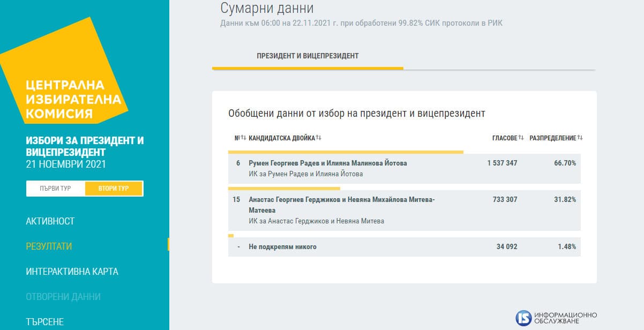
Task: Select the Втори тур toggle
Action: 114,189
